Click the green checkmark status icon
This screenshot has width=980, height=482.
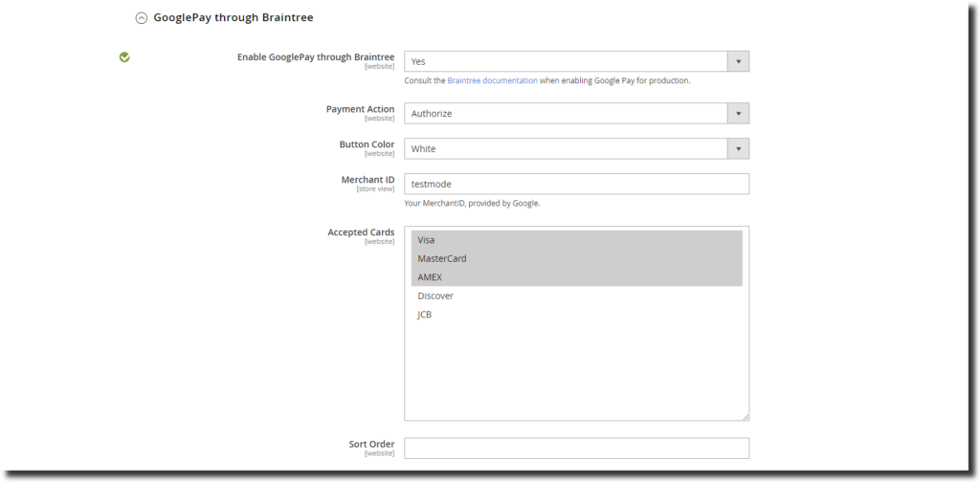pyautogui.click(x=124, y=57)
